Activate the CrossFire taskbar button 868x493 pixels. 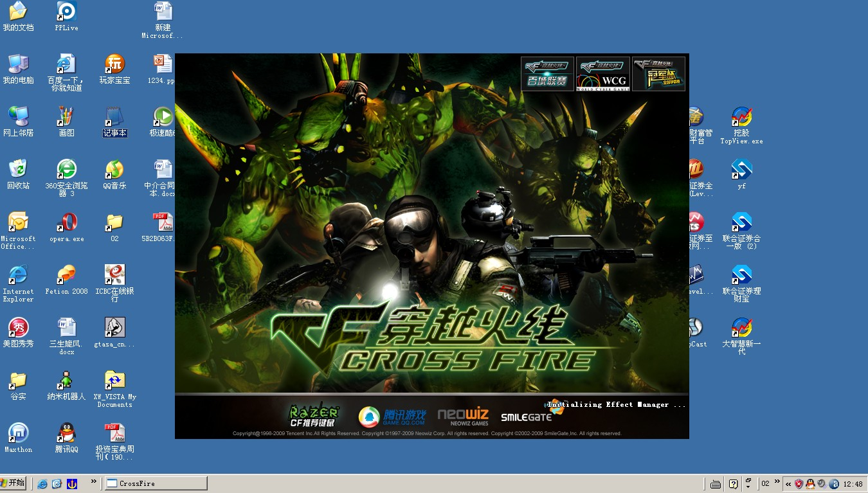(156, 483)
